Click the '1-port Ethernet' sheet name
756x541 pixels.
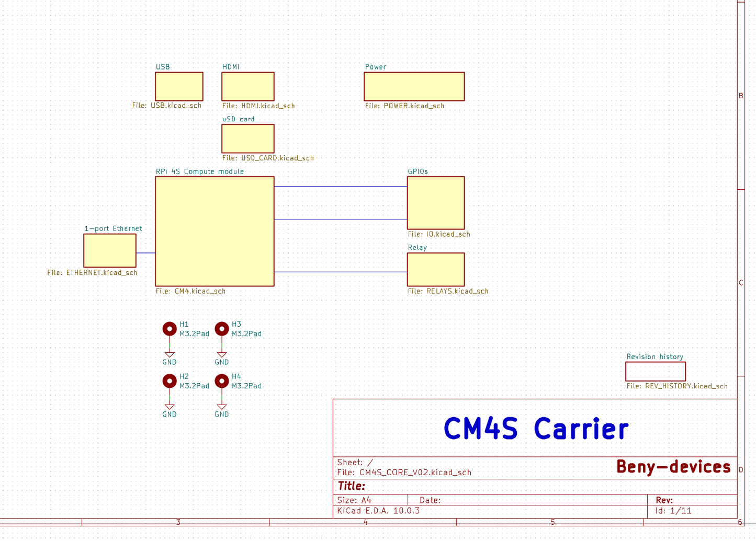pos(113,228)
